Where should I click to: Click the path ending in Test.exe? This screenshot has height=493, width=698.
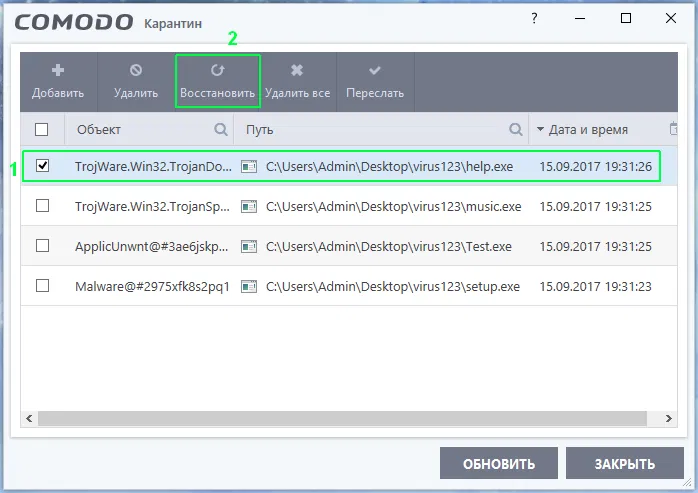pos(389,247)
